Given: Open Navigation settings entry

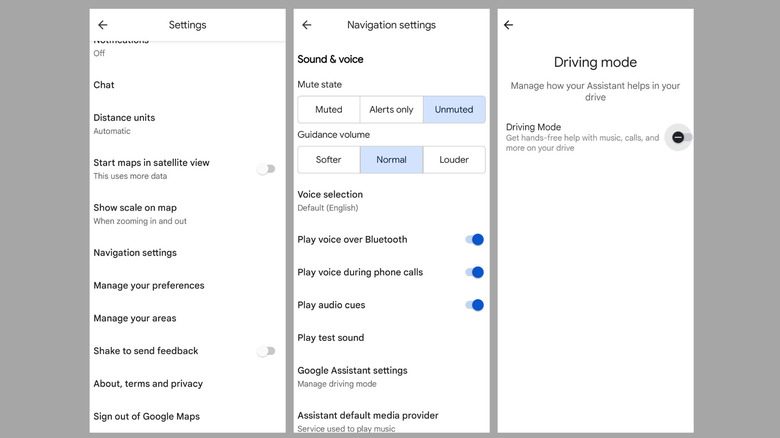Looking at the screenshot, I should [x=135, y=253].
